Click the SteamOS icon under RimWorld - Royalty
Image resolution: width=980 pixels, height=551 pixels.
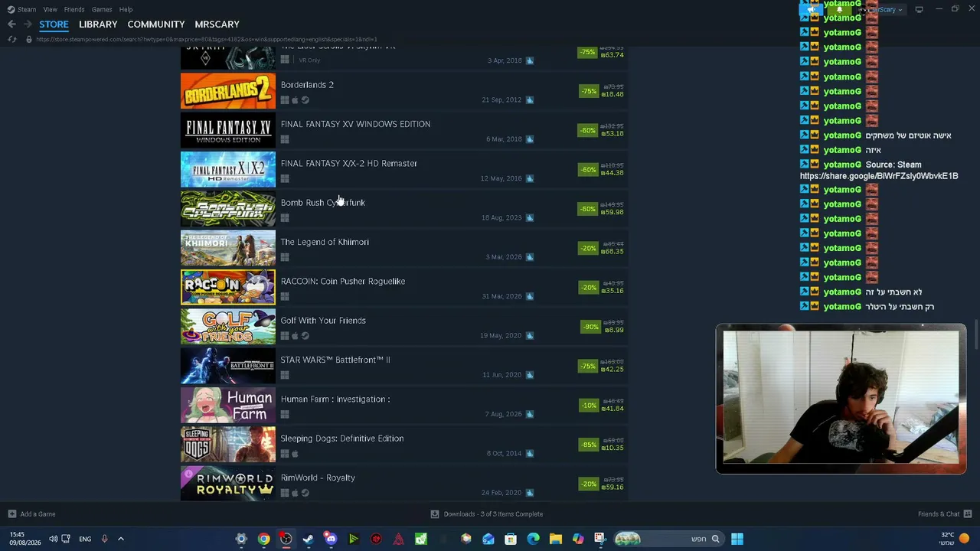pos(305,493)
